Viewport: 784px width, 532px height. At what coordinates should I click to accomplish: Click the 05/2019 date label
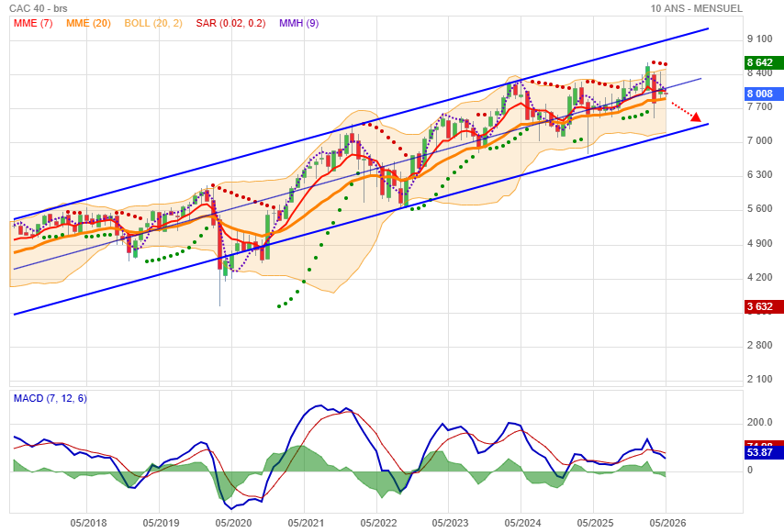click(161, 523)
